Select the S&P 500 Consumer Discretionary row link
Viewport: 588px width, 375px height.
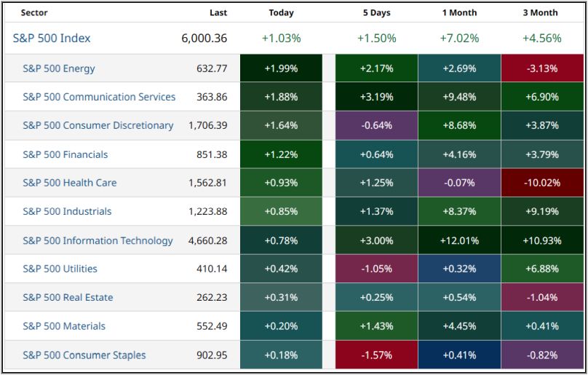(x=98, y=125)
